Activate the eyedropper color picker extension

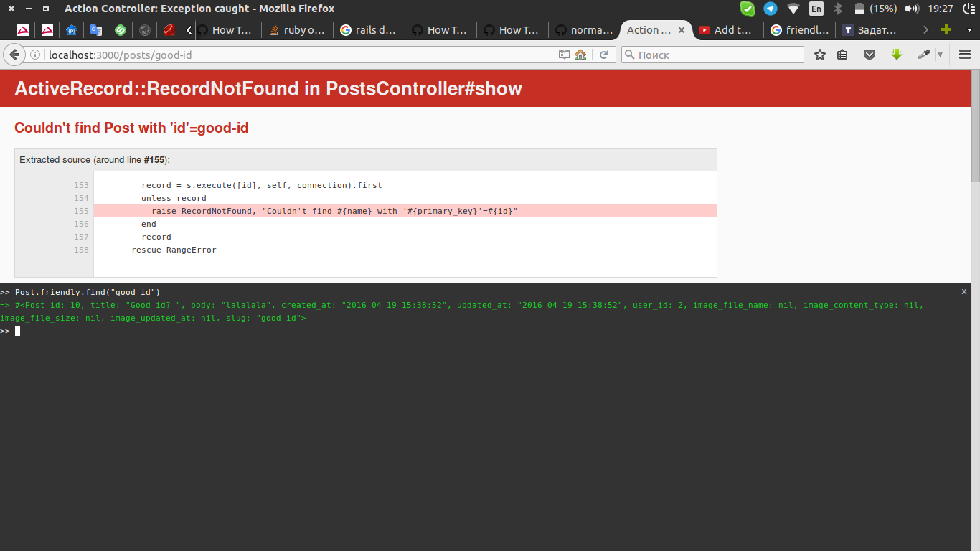(924, 55)
